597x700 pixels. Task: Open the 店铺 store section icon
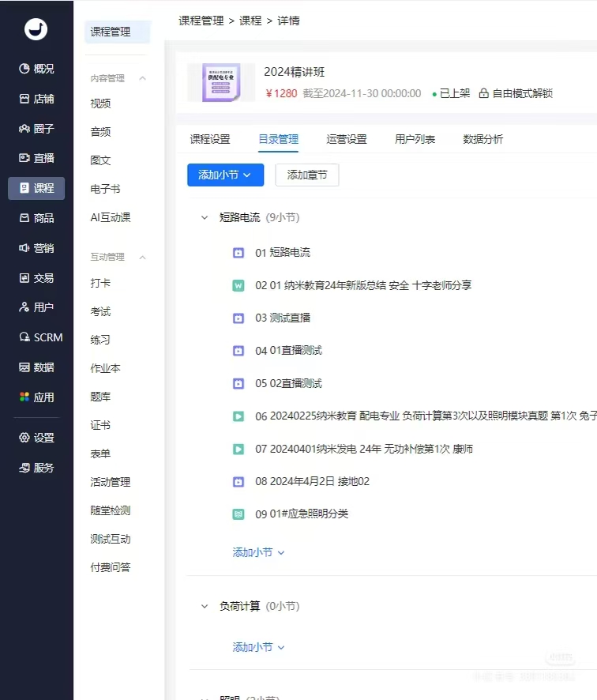pyautogui.click(x=24, y=99)
